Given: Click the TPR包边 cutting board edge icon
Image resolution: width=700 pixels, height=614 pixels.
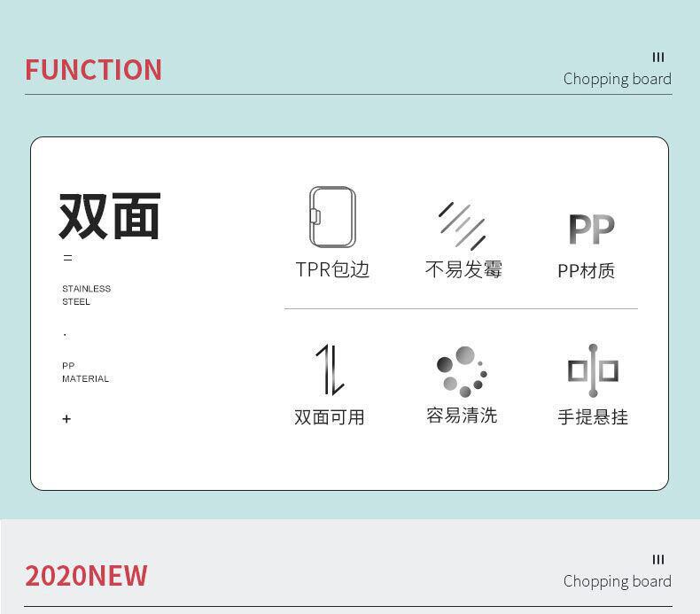Looking at the screenshot, I should pyautogui.click(x=332, y=217).
